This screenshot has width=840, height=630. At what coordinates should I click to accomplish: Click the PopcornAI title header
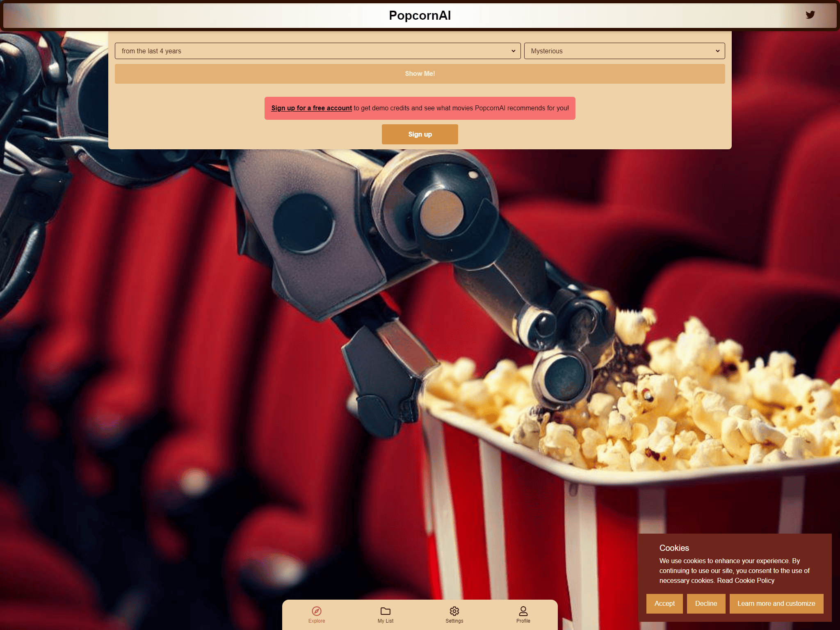pos(420,16)
